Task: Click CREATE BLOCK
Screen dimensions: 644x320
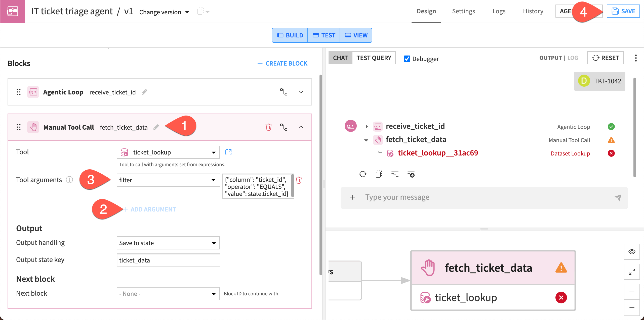Action: (x=282, y=63)
